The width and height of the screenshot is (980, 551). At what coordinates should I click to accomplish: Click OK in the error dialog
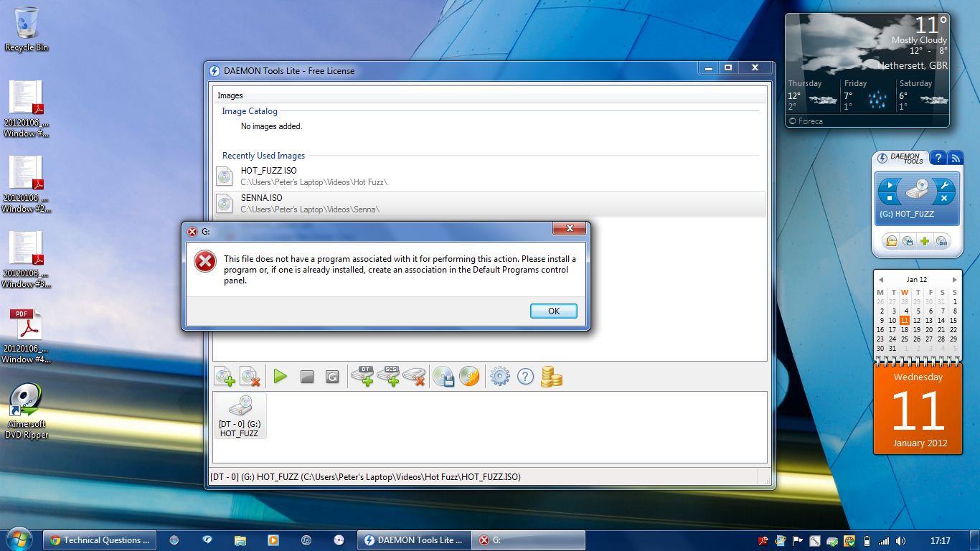553,311
